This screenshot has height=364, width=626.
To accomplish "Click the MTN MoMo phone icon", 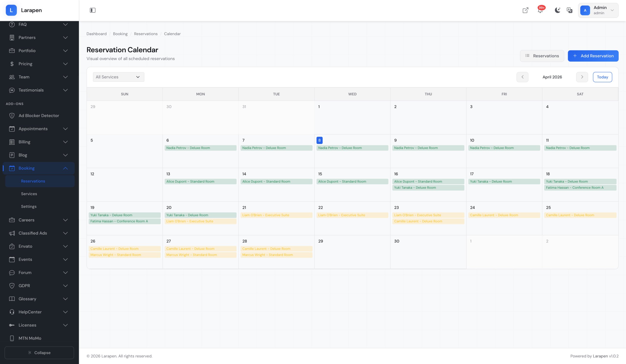I will pyautogui.click(x=12, y=338).
